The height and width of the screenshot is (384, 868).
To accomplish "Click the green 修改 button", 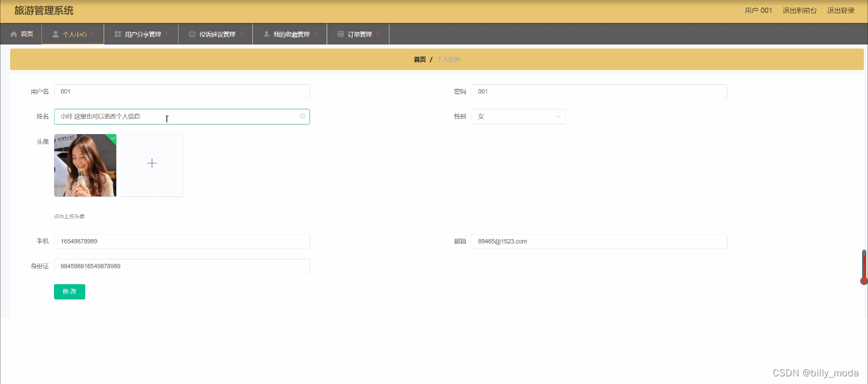I will [x=69, y=291].
